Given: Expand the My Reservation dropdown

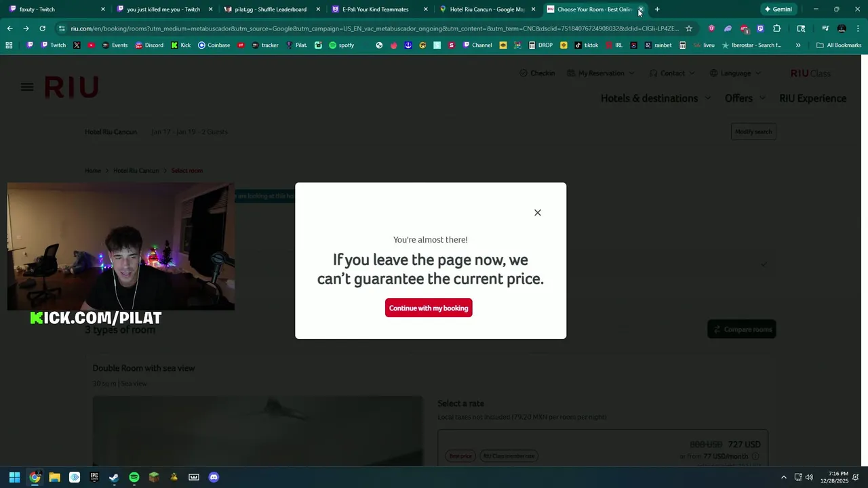Looking at the screenshot, I should [x=601, y=73].
